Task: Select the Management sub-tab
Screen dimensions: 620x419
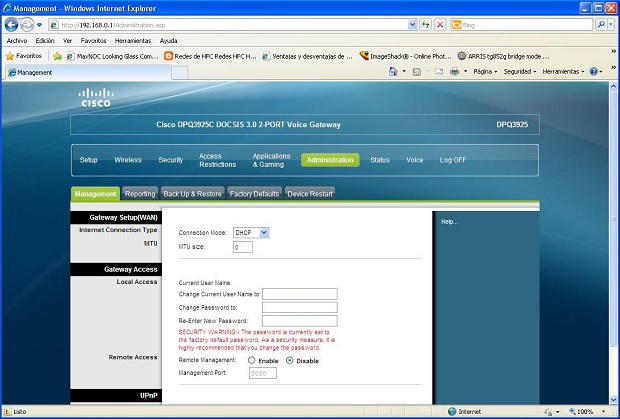Action: pos(95,194)
